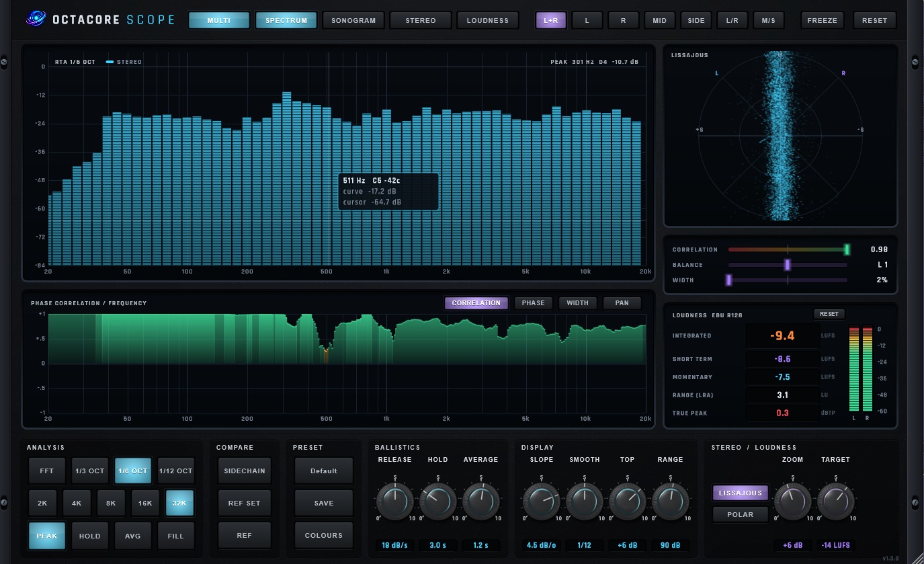924x564 pixels.
Task: Switch stereo display to LISSAJOUS
Action: [x=741, y=493]
